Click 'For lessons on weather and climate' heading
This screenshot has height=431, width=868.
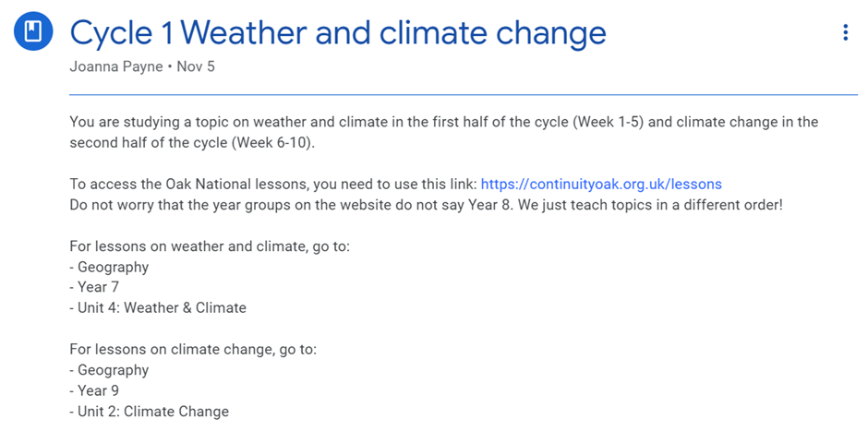[x=210, y=246]
